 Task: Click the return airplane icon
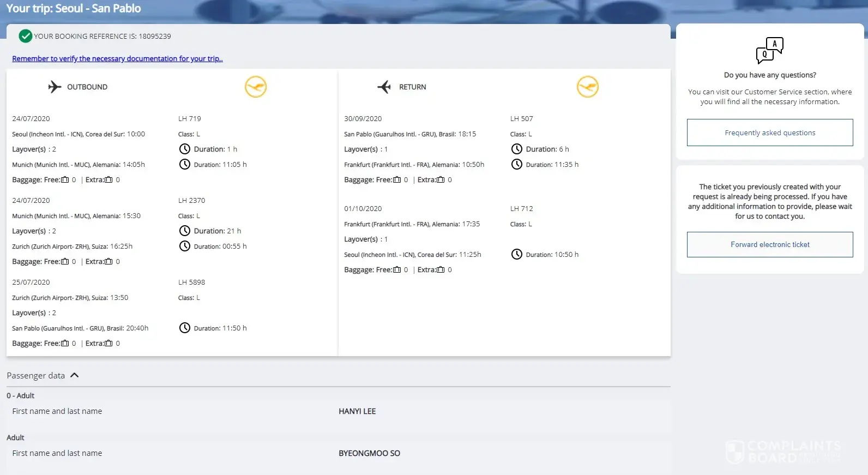[384, 87]
